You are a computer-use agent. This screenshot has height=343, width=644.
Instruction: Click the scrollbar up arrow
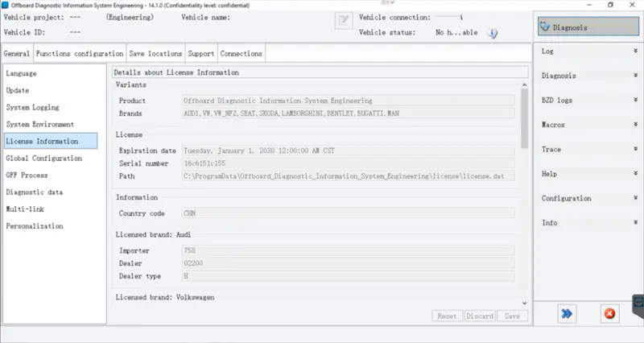click(525, 85)
